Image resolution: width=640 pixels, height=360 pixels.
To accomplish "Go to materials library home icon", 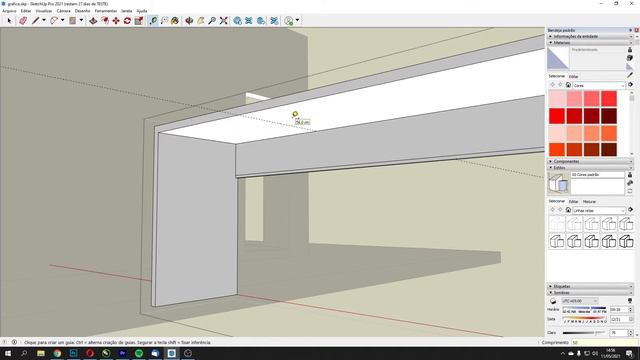I will [568, 85].
